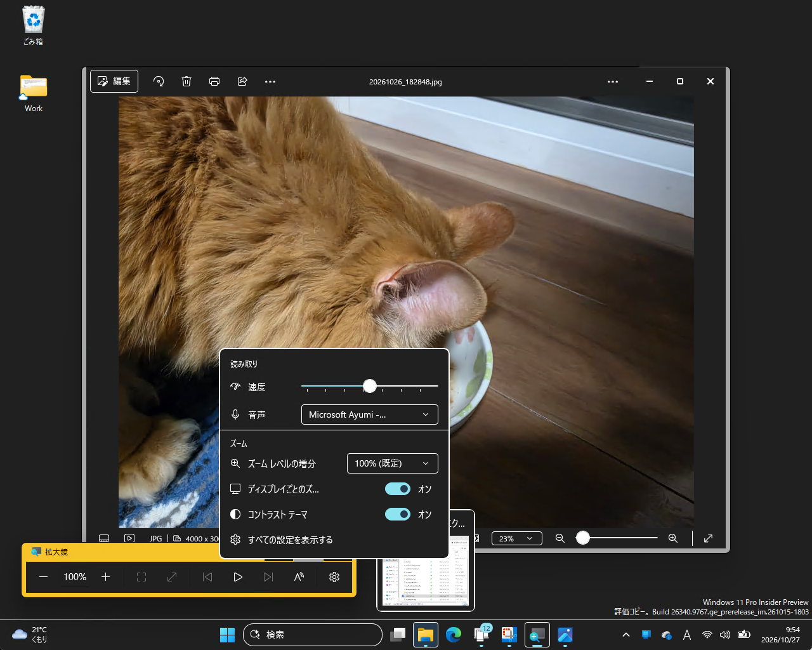Click the 編集 (Edit) button in Photos
812x650 pixels.
click(114, 81)
